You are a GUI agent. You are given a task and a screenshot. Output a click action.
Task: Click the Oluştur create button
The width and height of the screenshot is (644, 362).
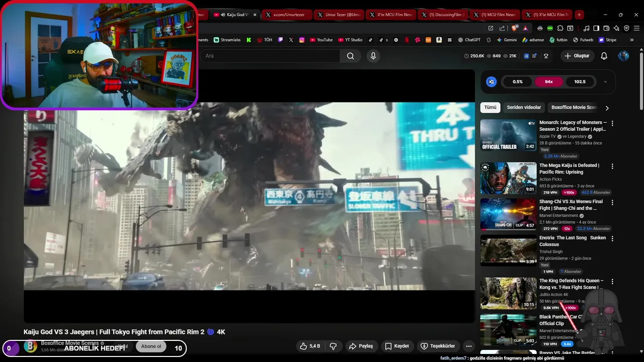(x=577, y=56)
